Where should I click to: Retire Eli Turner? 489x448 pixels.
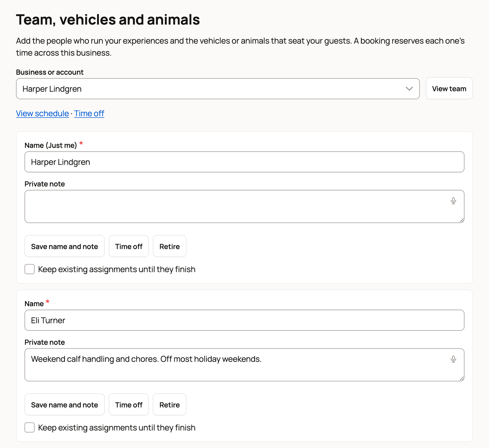[x=169, y=405]
